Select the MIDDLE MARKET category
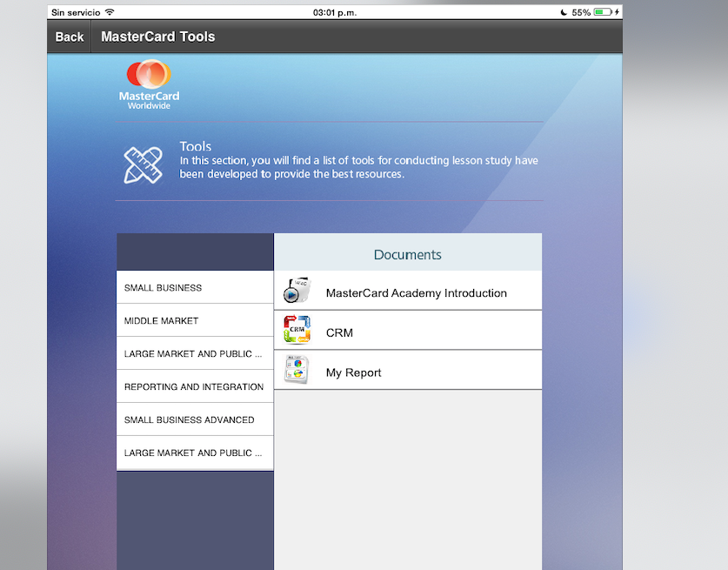The width and height of the screenshot is (728, 570). click(195, 320)
